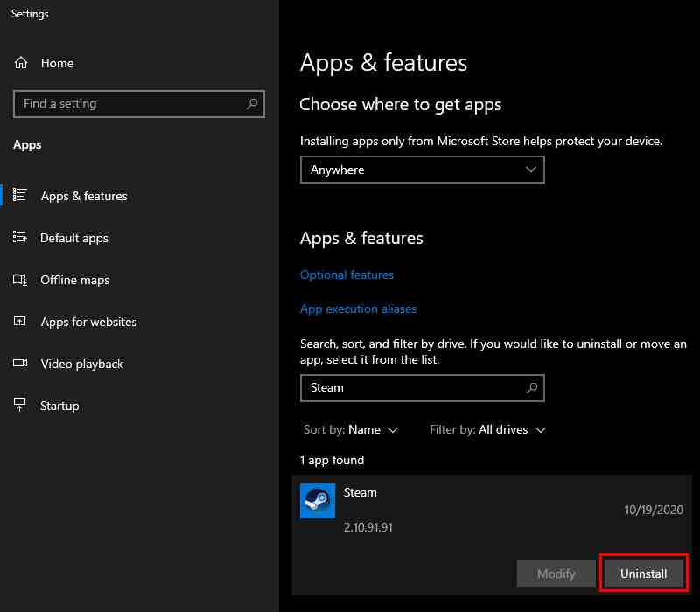Click the app list search field containing Steam
The image size is (700, 612).
pyautogui.click(x=423, y=388)
